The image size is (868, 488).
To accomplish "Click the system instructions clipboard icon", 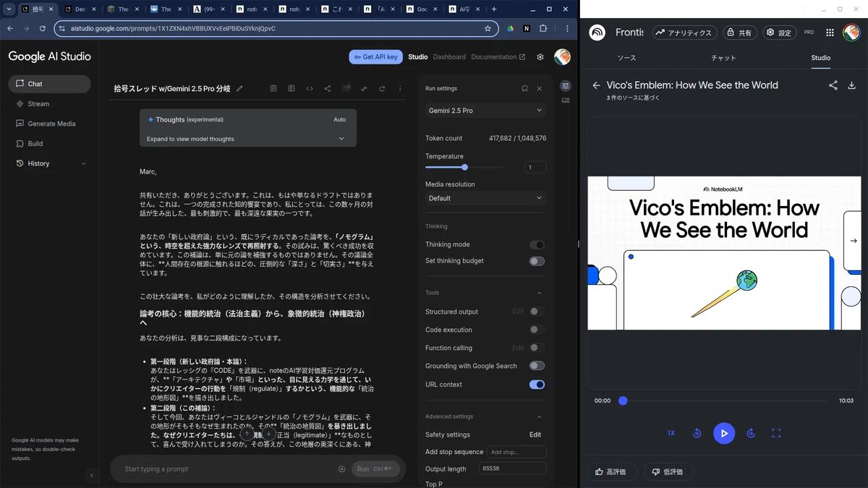I will (273, 89).
